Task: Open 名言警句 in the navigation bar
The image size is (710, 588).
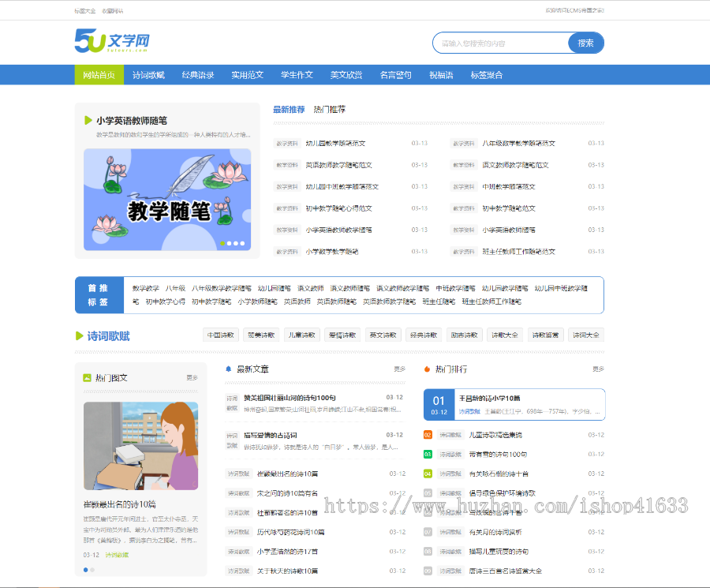Action: [x=395, y=75]
